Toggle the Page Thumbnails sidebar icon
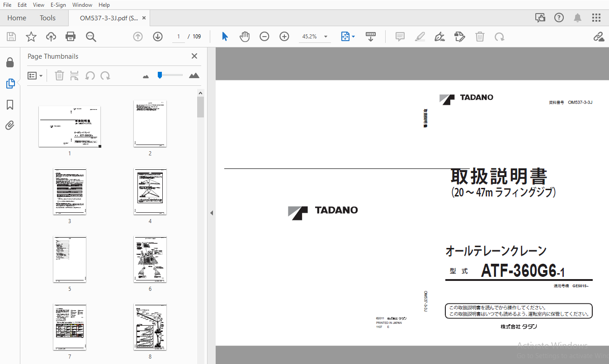609x364 pixels. coord(10,84)
